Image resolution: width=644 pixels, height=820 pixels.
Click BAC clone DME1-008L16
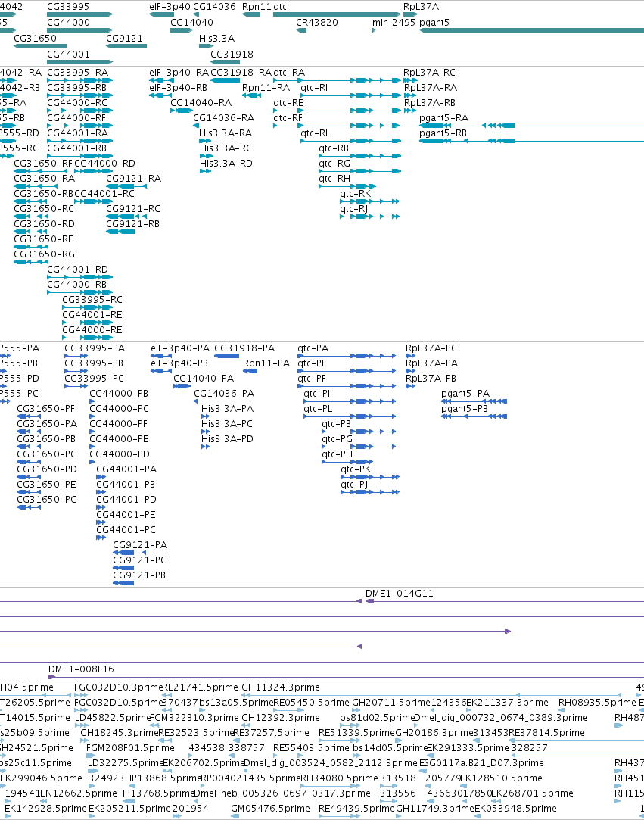click(x=81, y=669)
